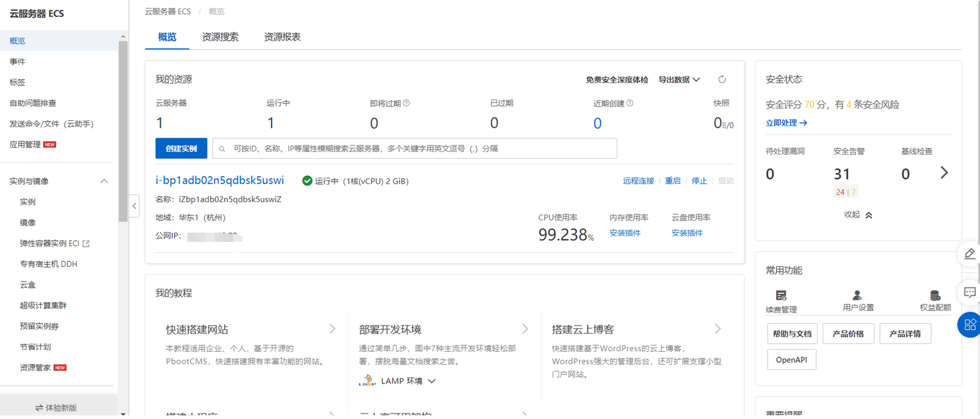Click the 续费管理 icon
The image size is (980, 419).
(x=781, y=295)
